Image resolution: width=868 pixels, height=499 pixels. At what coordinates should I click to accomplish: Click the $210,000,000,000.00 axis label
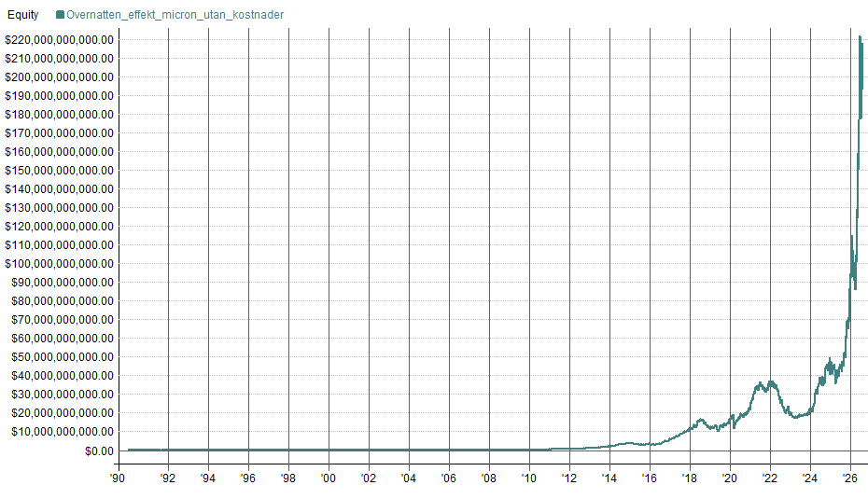click(x=59, y=59)
